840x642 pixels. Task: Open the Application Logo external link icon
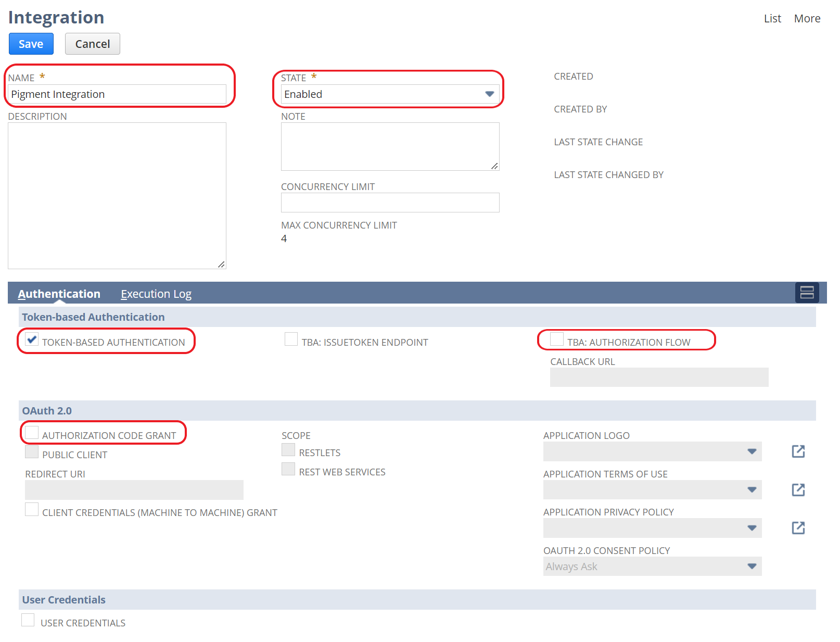[798, 451]
